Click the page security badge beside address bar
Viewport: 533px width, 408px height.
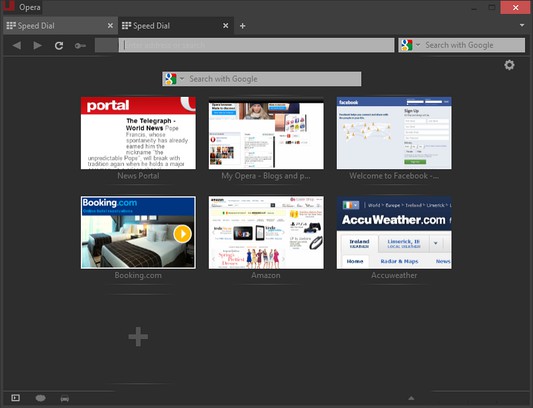tap(106, 45)
